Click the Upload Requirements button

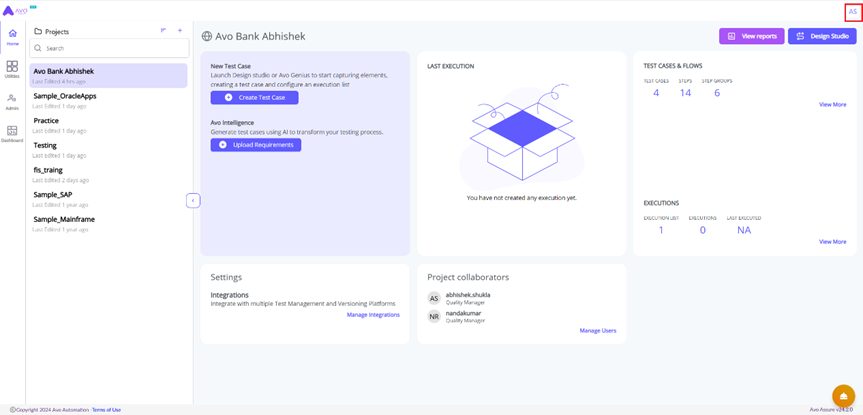[256, 145]
